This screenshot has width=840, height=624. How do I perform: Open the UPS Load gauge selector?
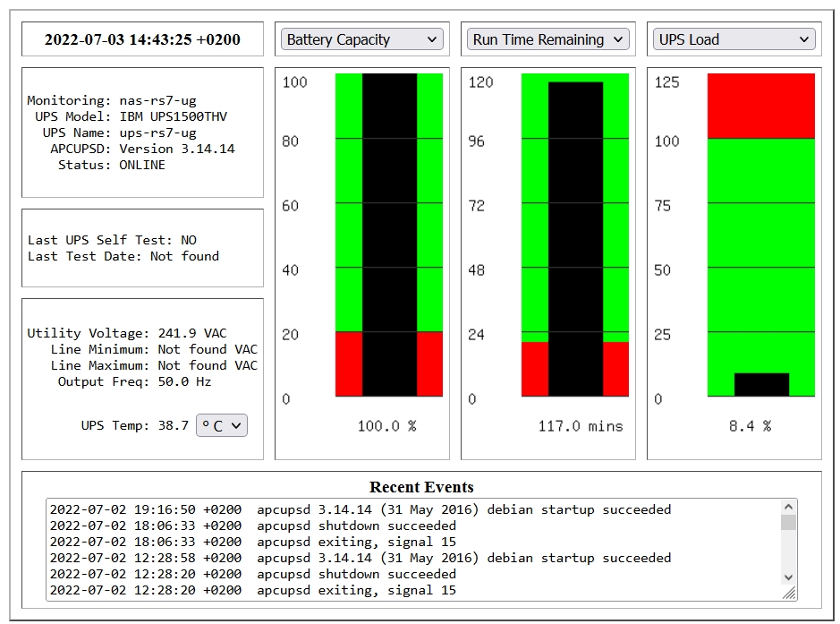733,38
